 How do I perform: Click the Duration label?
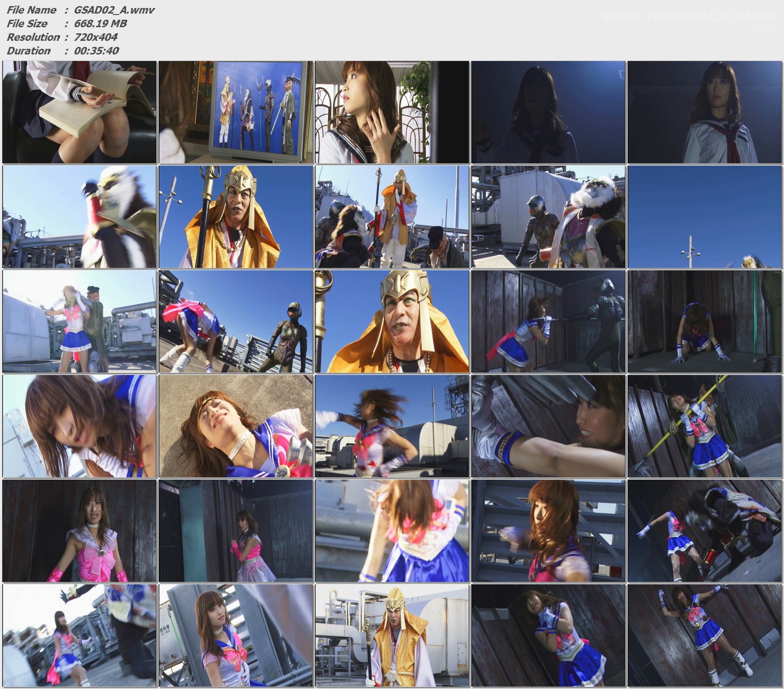29,51
